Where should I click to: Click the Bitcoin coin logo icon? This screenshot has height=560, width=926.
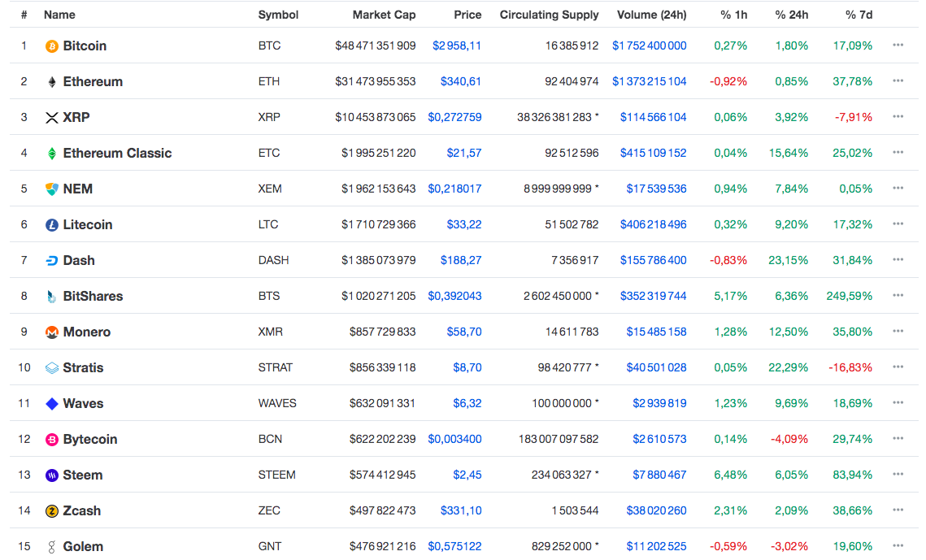click(52, 46)
